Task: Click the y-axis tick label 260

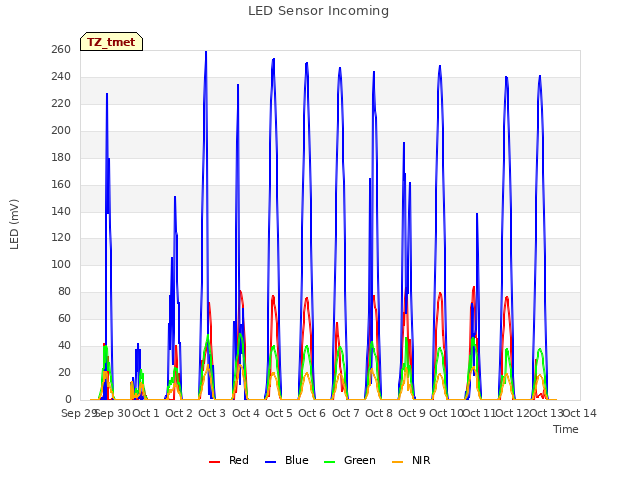Action: [x=61, y=49]
